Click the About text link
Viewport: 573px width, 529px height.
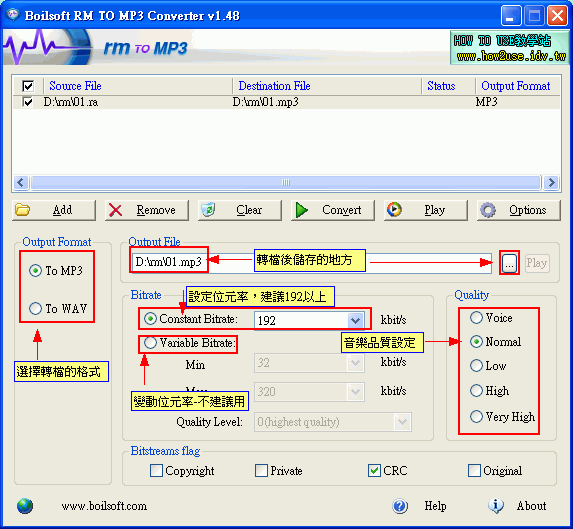(532, 506)
